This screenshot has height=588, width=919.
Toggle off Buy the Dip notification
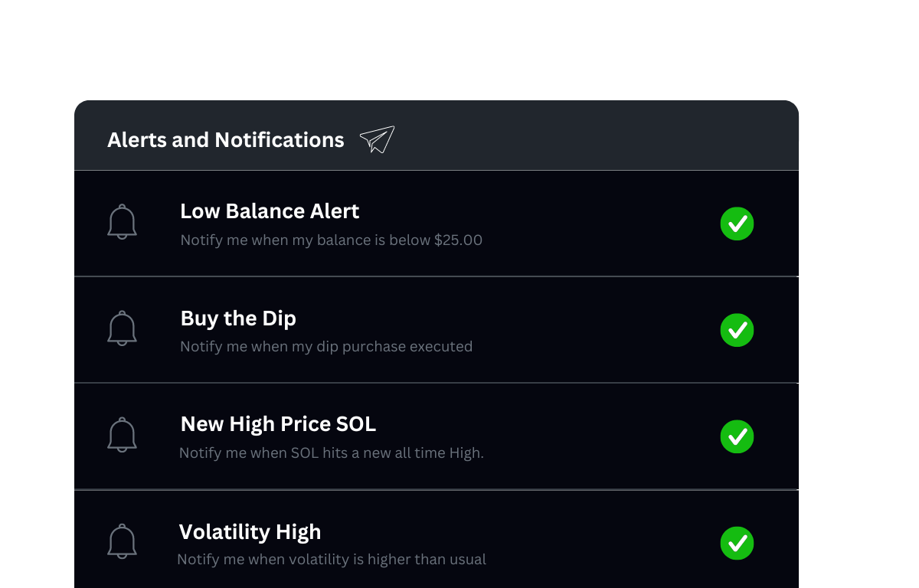coord(737,330)
